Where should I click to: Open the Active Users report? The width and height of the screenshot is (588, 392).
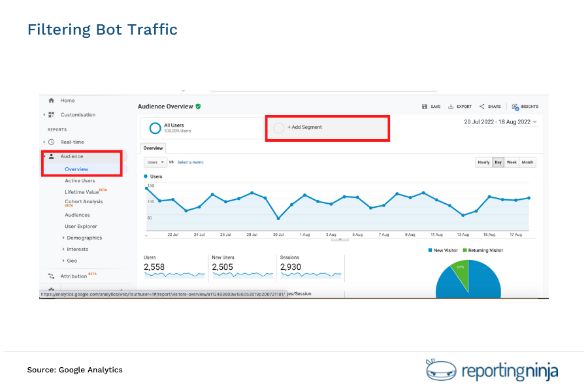[x=80, y=181]
